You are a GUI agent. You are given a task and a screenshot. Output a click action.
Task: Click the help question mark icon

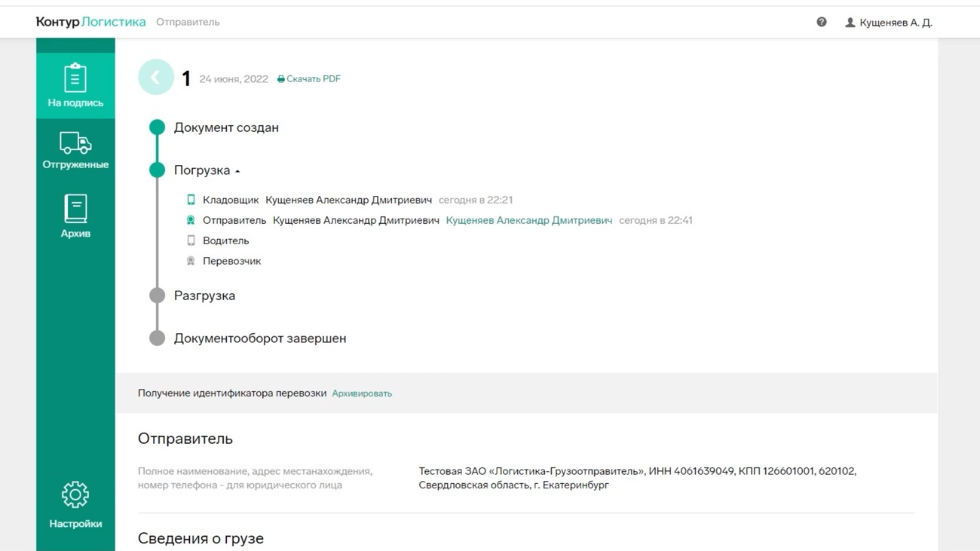[822, 23]
